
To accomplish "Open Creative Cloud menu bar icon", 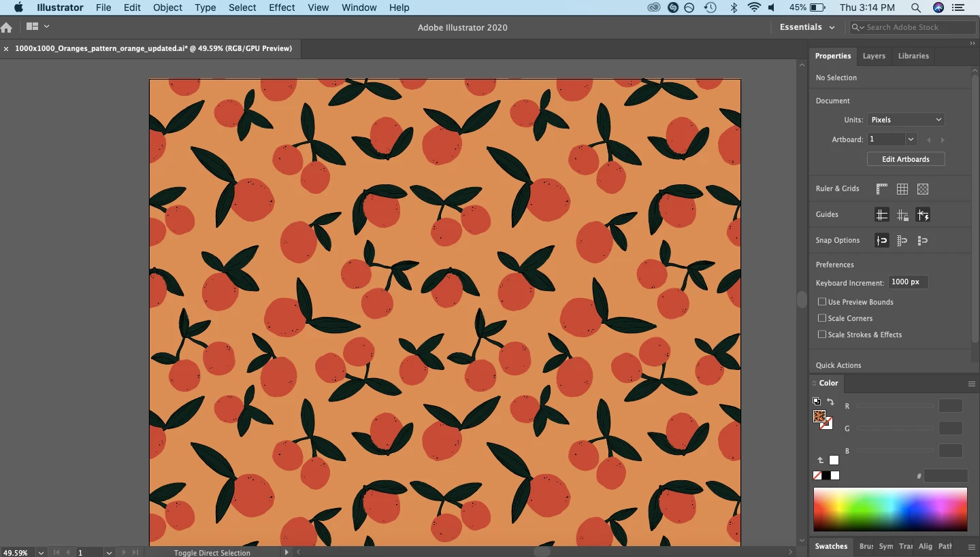I will coord(654,7).
